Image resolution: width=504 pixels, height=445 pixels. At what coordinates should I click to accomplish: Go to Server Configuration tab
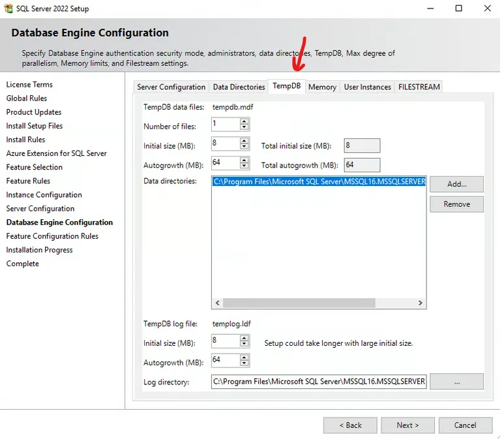[x=171, y=87]
